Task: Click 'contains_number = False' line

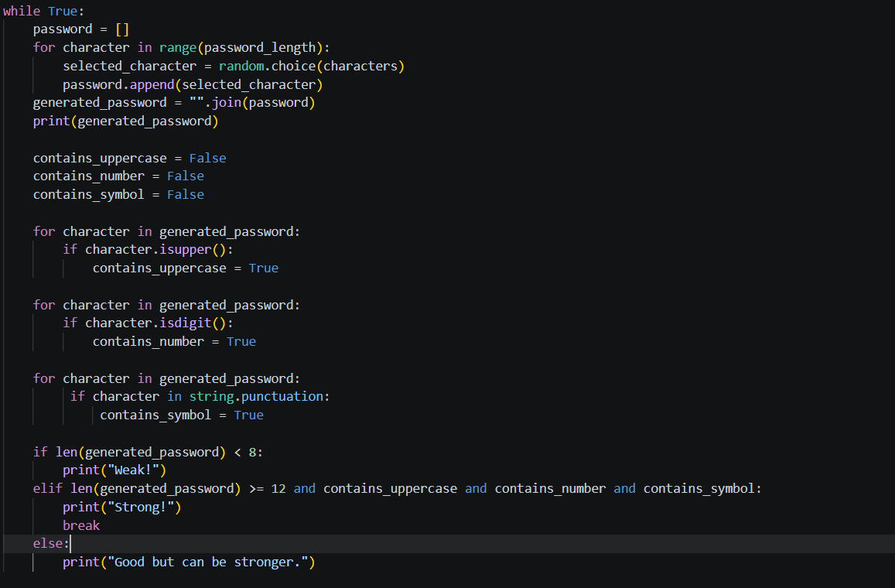Action: (118, 176)
